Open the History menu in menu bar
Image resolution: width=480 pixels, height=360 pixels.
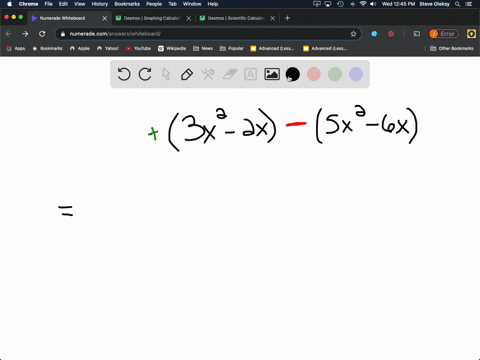[100, 4]
